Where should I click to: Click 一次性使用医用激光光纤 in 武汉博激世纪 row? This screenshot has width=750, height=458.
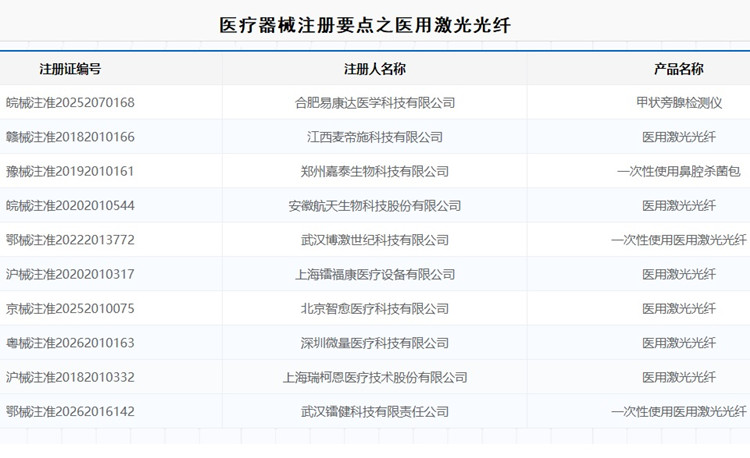[x=679, y=240]
